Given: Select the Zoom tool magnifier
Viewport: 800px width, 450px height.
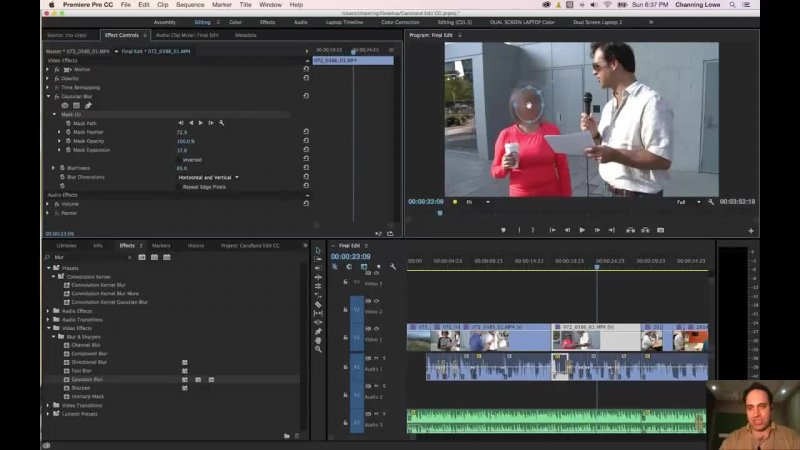Looking at the screenshot, I should coord(318,349).
